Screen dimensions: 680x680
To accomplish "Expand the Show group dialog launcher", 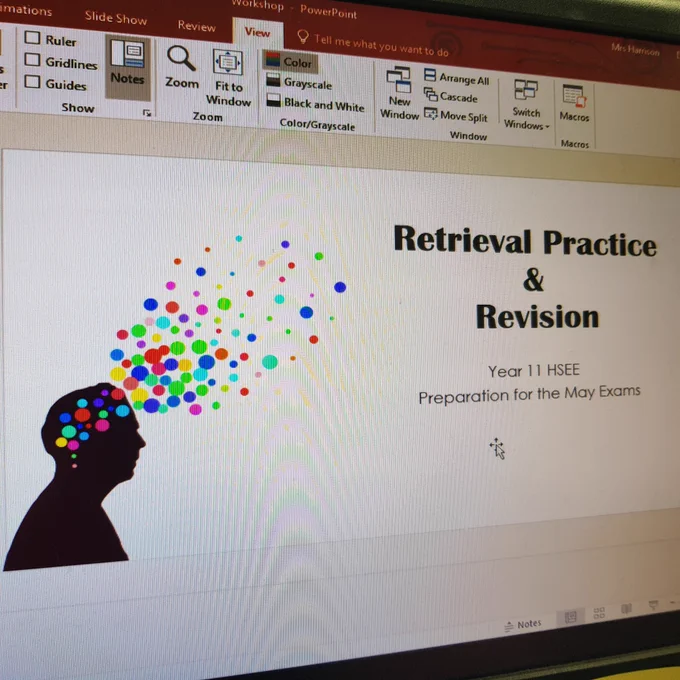I will (x=147, y=113).
